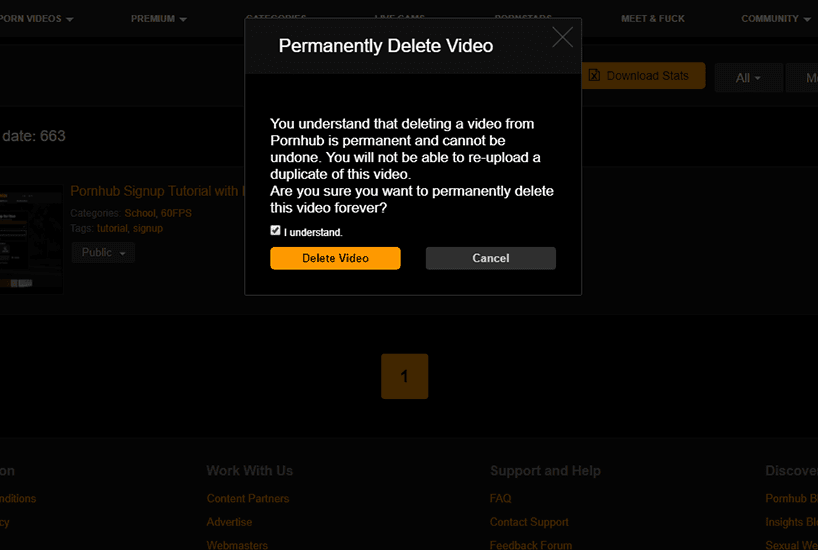Confirm with the orange Delete Video button
Screen dimensions: 818x550
click(x=335, y=258)
